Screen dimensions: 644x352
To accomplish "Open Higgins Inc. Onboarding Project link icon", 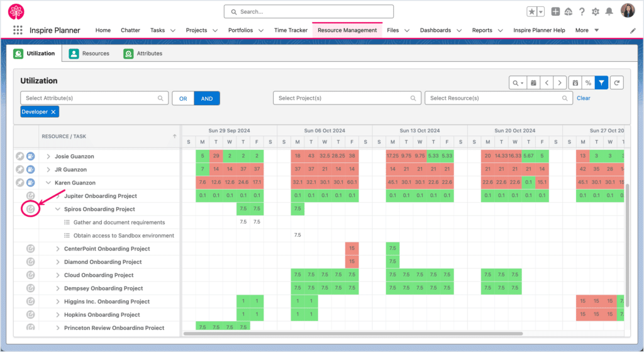I will pos(30,301).
